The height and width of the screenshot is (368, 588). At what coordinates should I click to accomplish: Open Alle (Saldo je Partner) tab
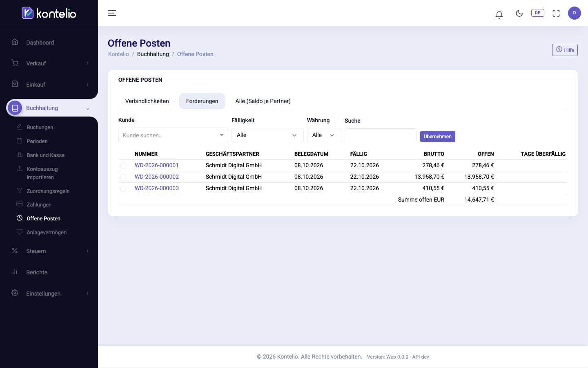point(263,101)
